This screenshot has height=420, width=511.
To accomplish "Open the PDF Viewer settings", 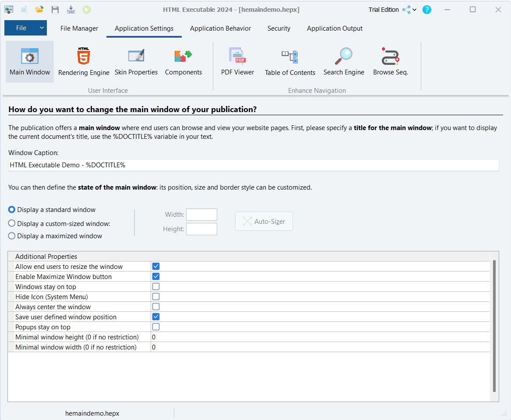I will point(237,62).
